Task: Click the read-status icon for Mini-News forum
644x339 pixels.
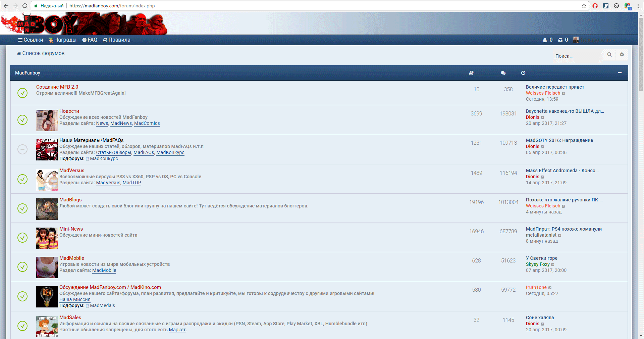Action: [22, 238]
